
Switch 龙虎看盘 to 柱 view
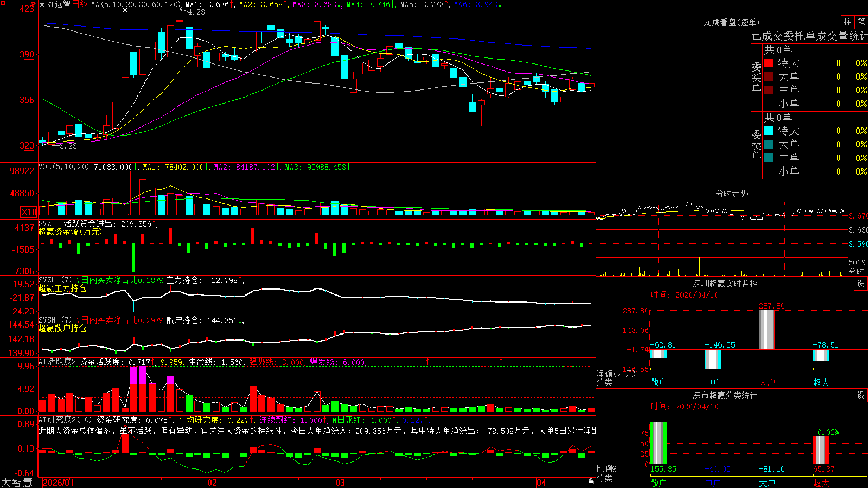point(847,22)
